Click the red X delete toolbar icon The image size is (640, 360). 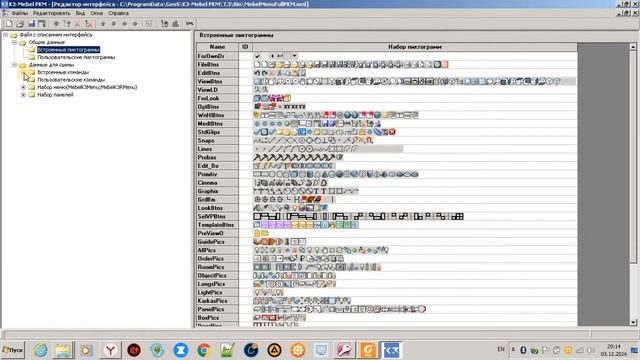click(78, 24)
